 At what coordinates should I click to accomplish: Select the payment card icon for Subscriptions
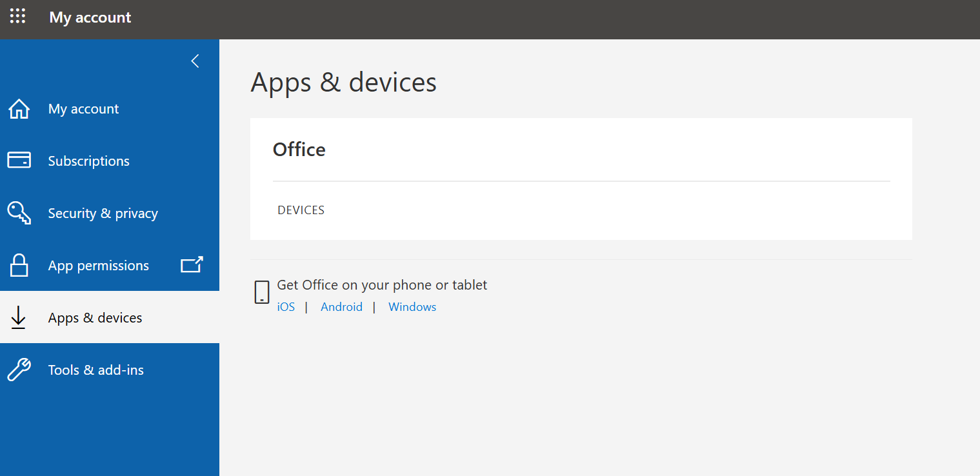coord(19,160)
